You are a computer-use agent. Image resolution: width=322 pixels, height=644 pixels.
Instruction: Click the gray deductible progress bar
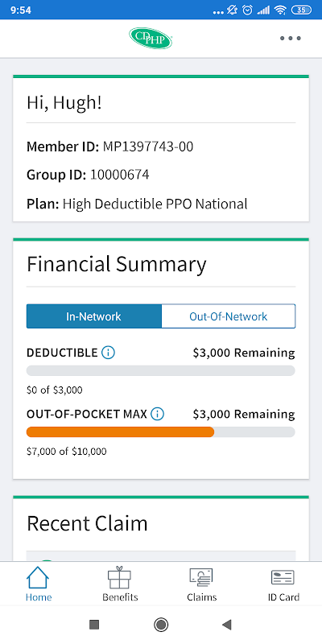(x=161, y=370)
